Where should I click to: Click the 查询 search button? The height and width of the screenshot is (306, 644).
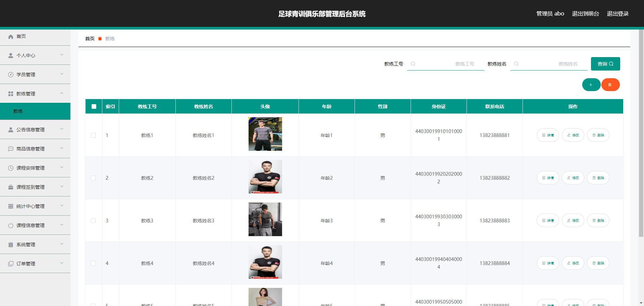(x=605, y=64)
